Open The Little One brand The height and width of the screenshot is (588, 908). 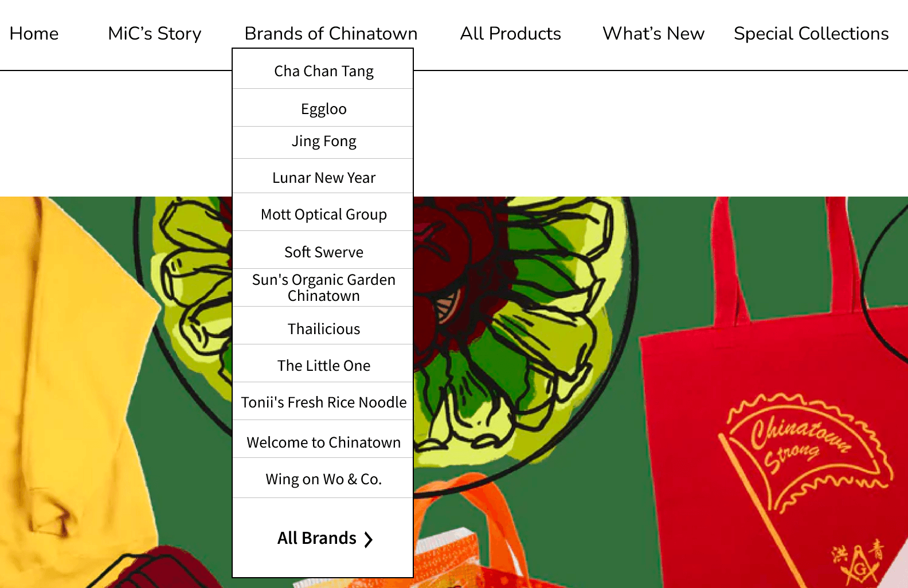(x=323, y=365)
